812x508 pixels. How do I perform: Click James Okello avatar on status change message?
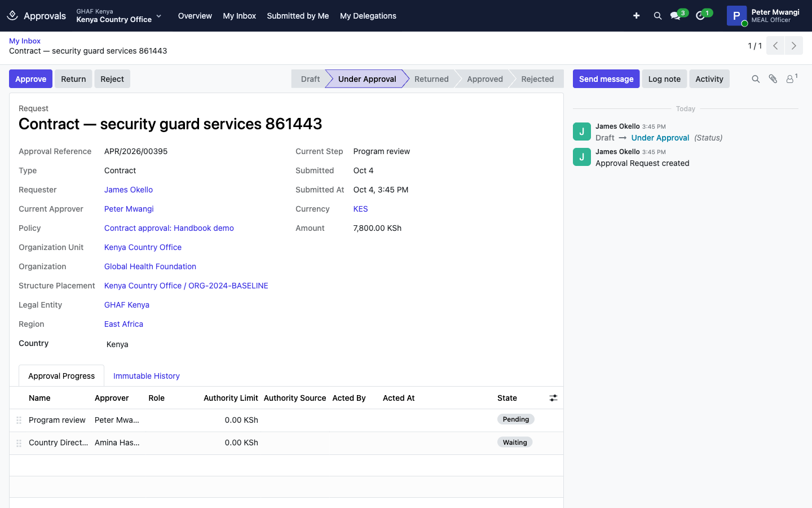click(x=582, y=132)
